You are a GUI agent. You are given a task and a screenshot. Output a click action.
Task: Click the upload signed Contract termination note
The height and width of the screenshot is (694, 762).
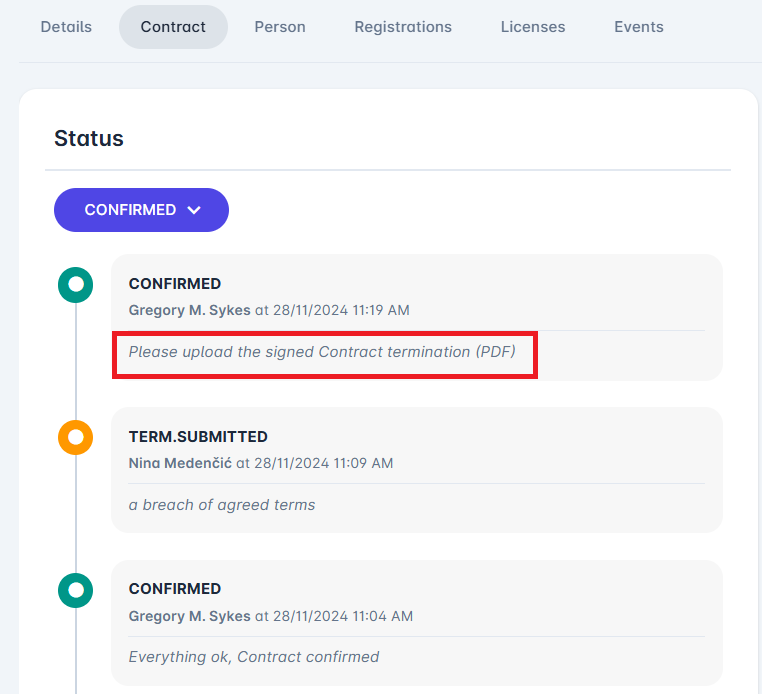(322, 352)
